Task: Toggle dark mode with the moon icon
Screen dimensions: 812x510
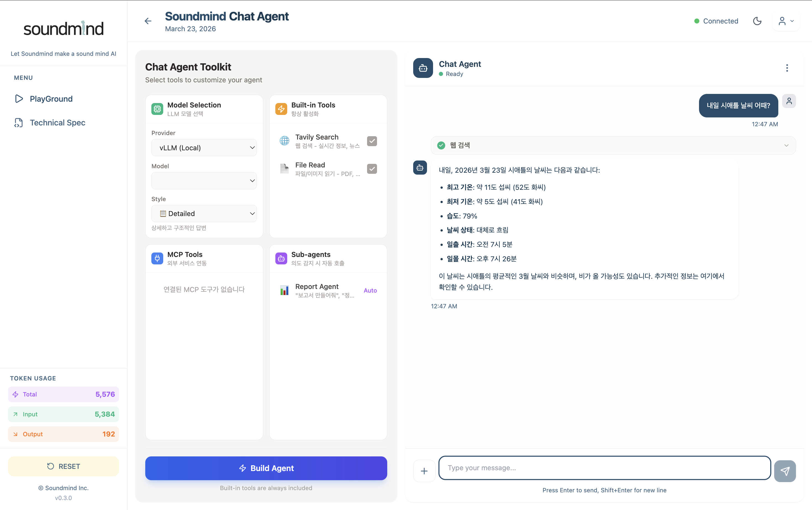Action: (x=757, y=21)
